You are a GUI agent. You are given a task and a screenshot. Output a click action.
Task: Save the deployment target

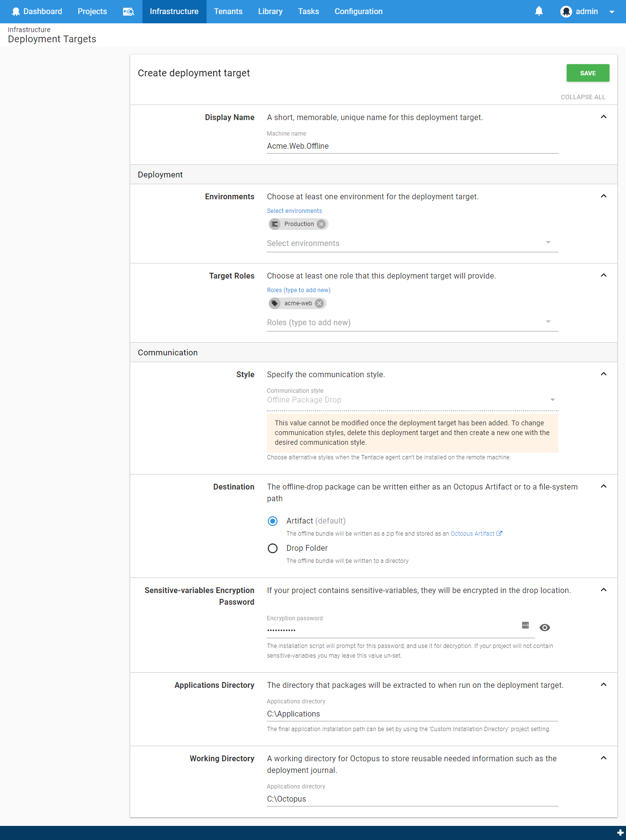coord(588,73)
